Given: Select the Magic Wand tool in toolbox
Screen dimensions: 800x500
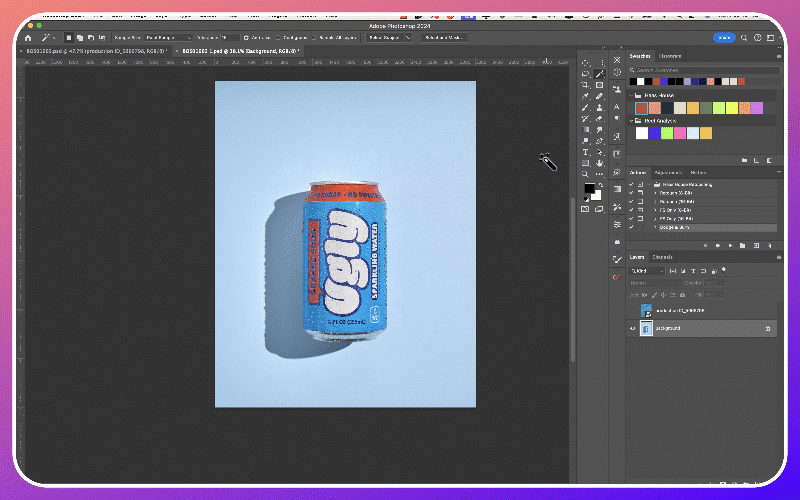Looking at the screenshot, I should (x=599, y=74).
